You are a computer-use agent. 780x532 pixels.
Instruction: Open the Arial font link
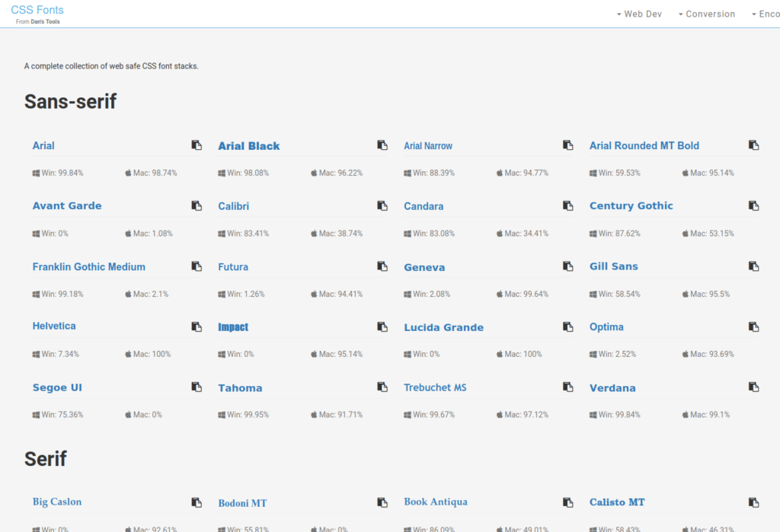pos(43,145)
